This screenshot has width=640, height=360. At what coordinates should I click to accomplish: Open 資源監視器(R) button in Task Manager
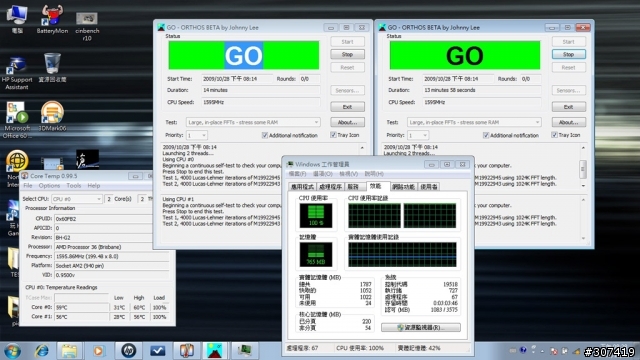421,327
